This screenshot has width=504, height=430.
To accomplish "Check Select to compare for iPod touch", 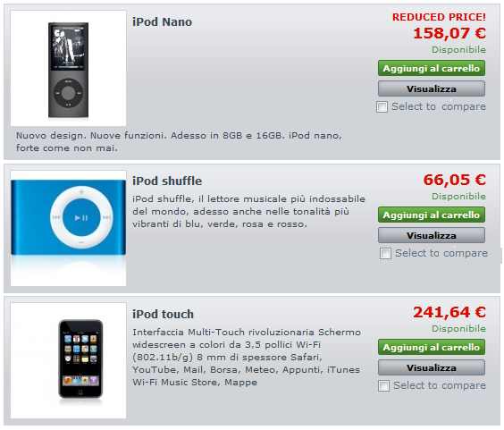I will pos(383,385).
